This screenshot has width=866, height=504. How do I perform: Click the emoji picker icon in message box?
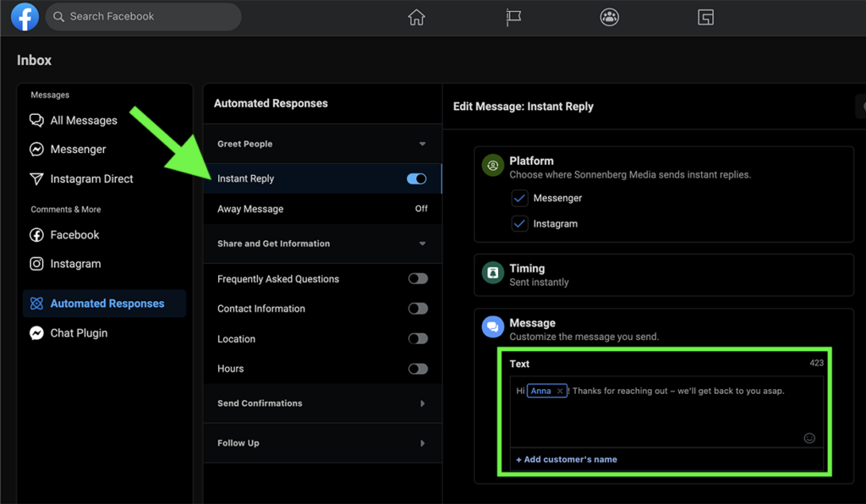click(809, 438)
